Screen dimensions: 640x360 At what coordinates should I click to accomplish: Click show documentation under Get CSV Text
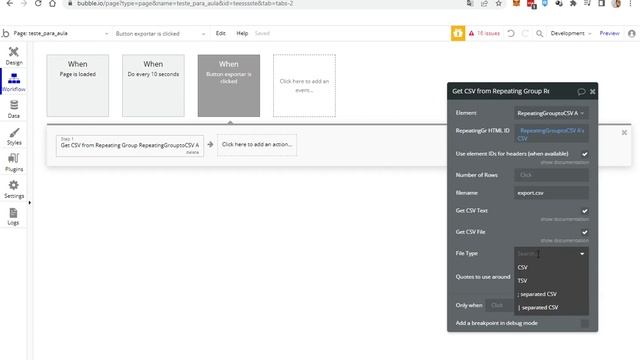pyautogui.click(x=564, y=220)
